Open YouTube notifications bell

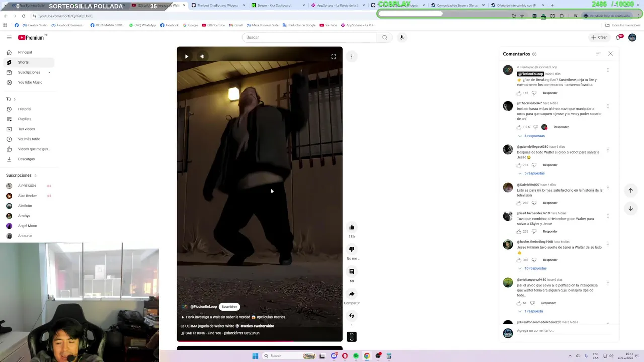[x=619, y=37]
